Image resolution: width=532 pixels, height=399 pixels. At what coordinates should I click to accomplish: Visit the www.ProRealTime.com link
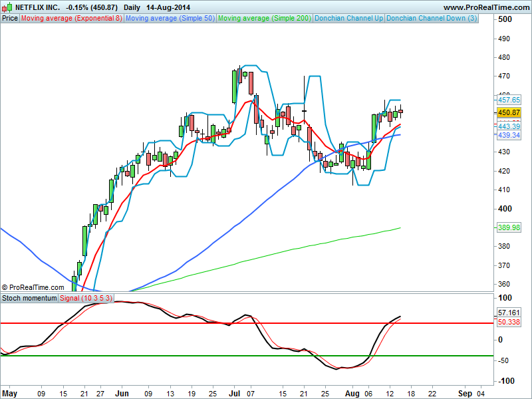point(486,7)
